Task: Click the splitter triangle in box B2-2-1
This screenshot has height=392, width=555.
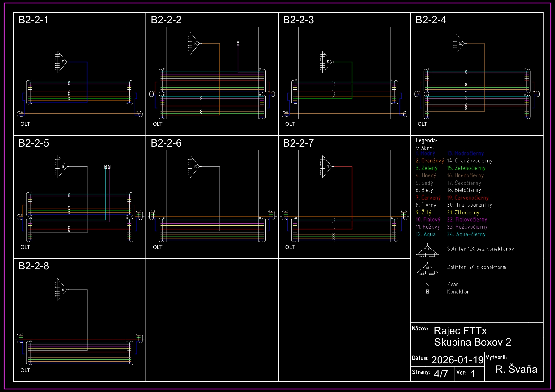Action: [62, 62]
